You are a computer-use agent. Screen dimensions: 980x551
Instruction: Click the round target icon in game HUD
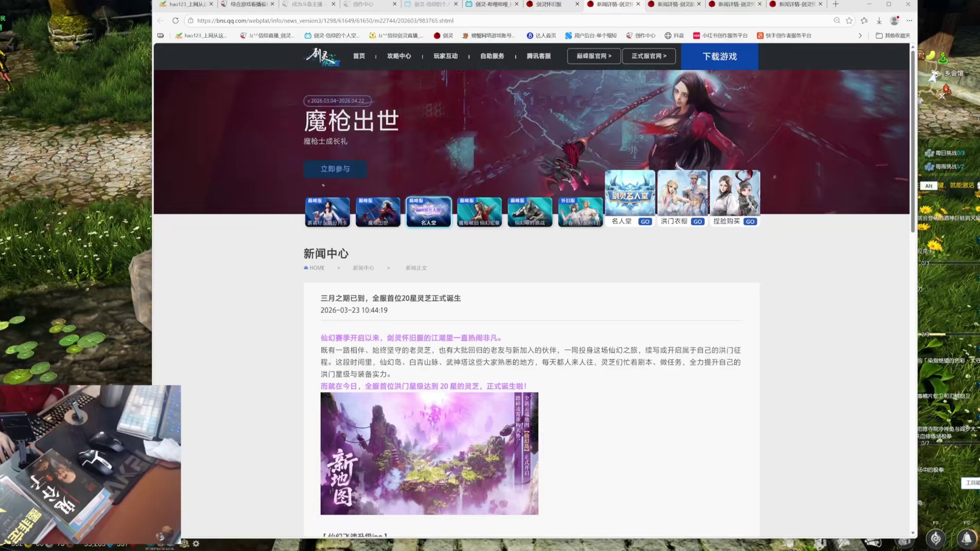coord(936,538)
